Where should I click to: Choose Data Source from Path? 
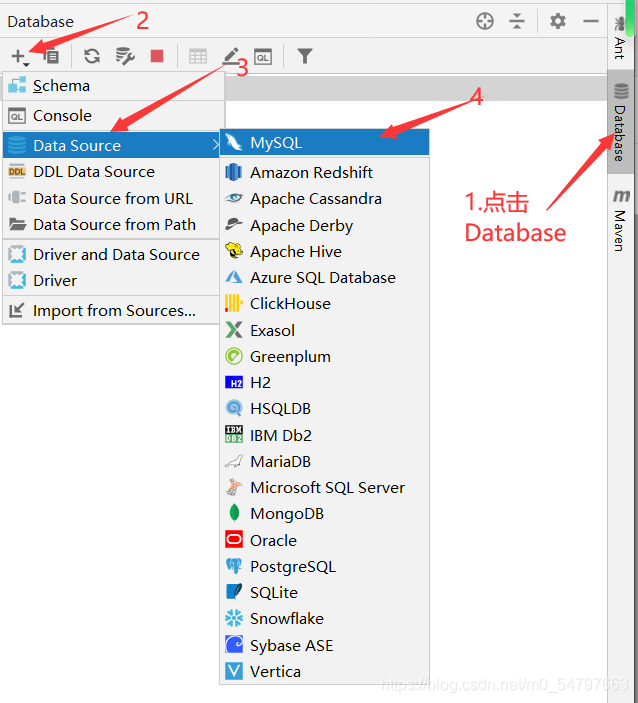[x=111, y=224]
